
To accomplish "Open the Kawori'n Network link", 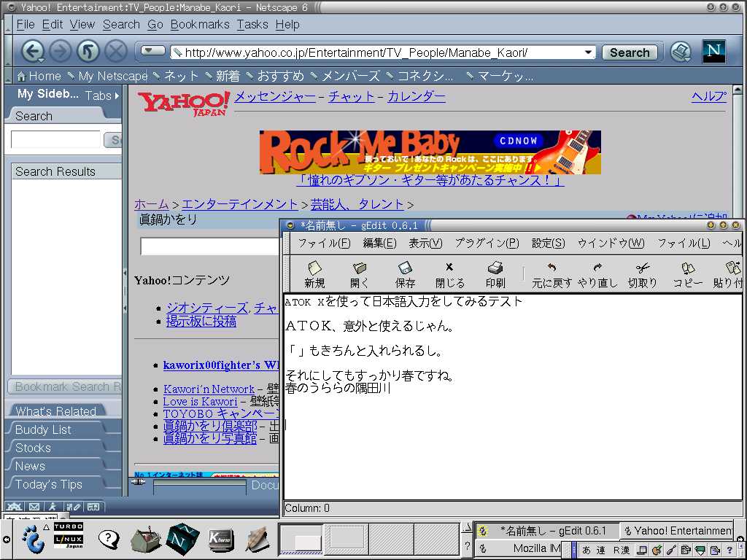I will point(209,389).
